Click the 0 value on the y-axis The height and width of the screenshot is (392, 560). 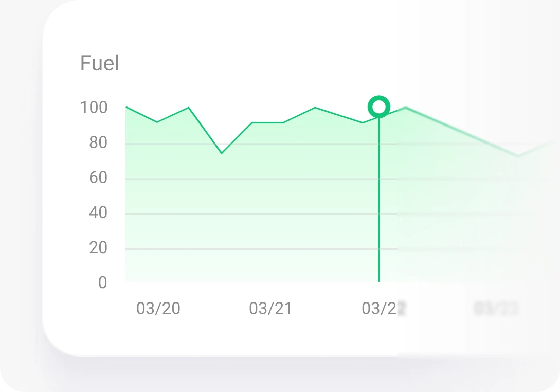(102, 282)
